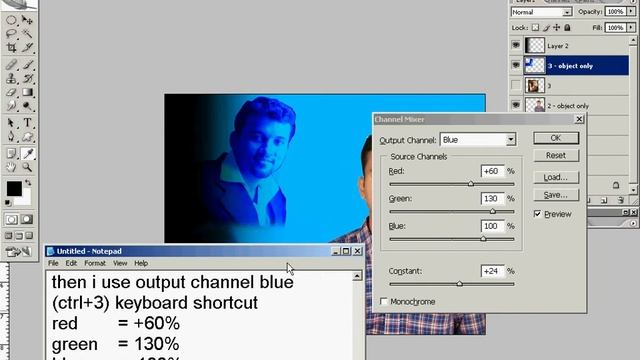Swap foreground and background colors
640x360 pixels.
(28, 182)
